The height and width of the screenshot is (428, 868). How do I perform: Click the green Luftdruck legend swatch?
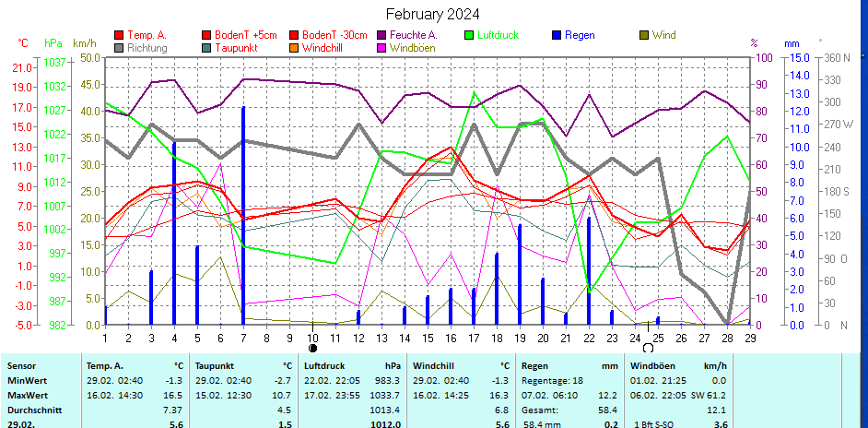coord(469,35)
